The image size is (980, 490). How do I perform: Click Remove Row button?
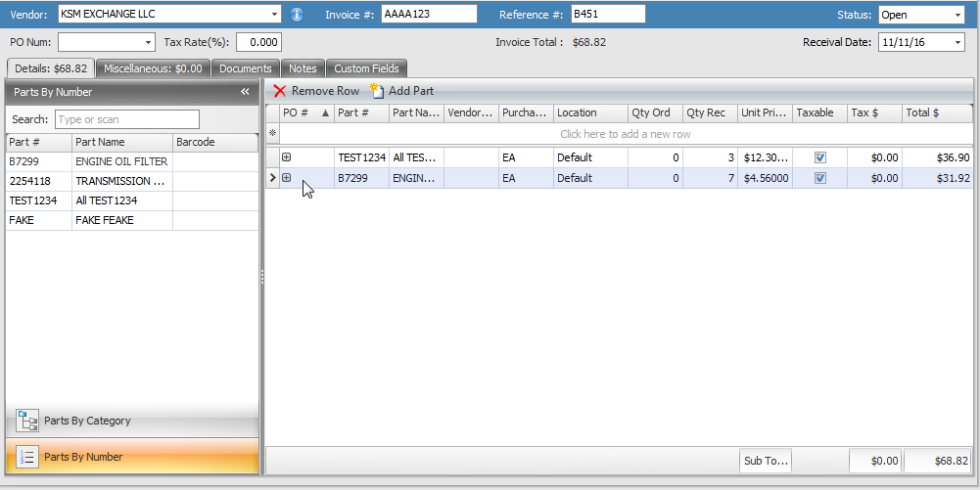(316, 91)
